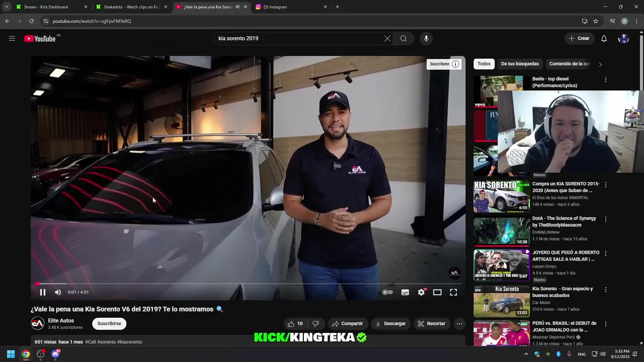This screenshot has height=362, width=644.
Task: Select the Contenido de la serie chip
Action: click(569, 64)
